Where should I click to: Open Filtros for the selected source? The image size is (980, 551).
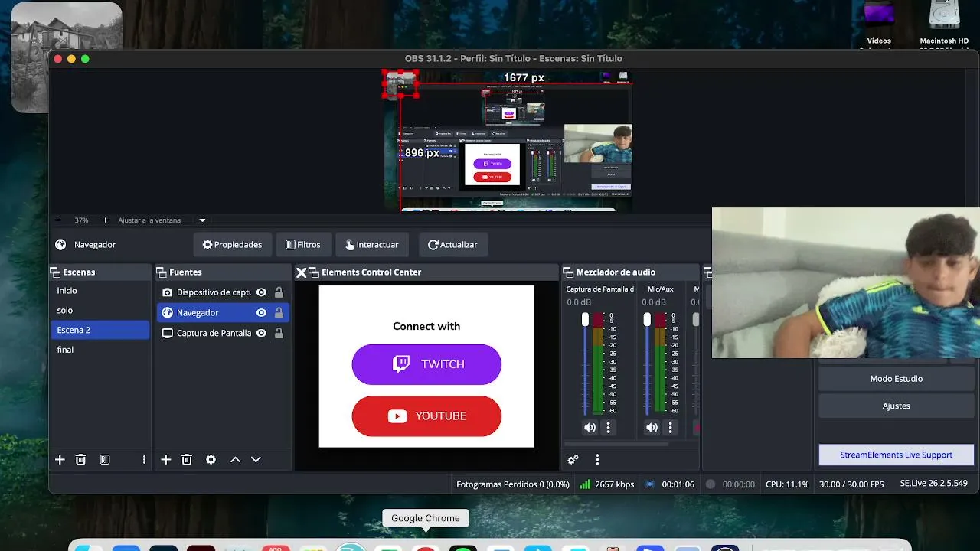coord(303,245)
